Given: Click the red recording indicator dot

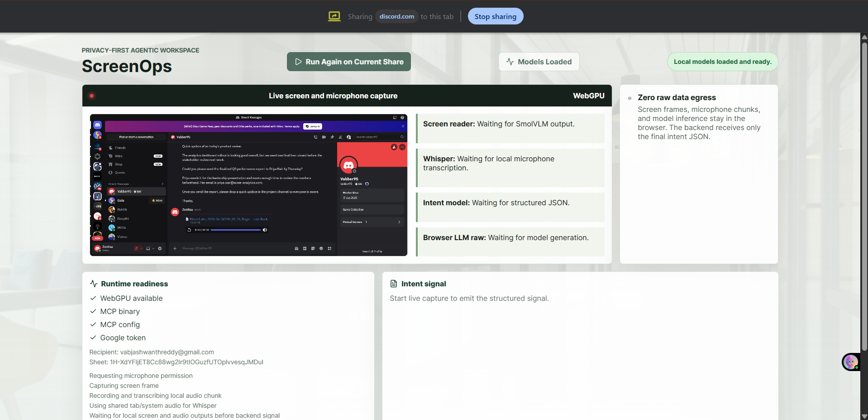Looking at the screenshot, I should [92, 96].
